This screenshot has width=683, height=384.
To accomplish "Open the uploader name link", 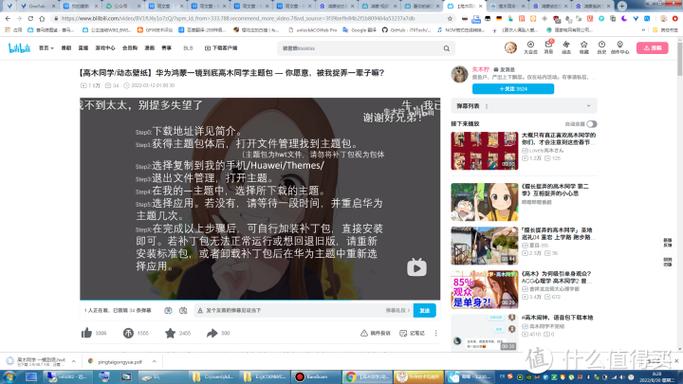I will [480, 69].
